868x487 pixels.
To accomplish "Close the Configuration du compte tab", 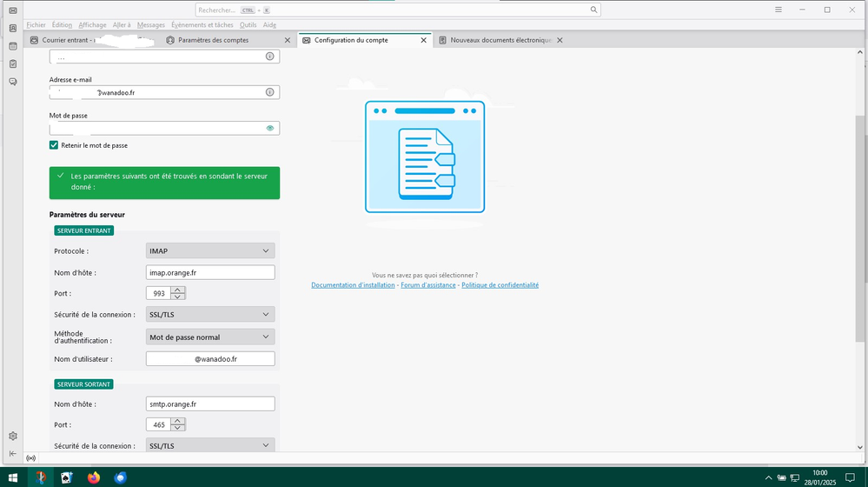I will coord(423,40).
